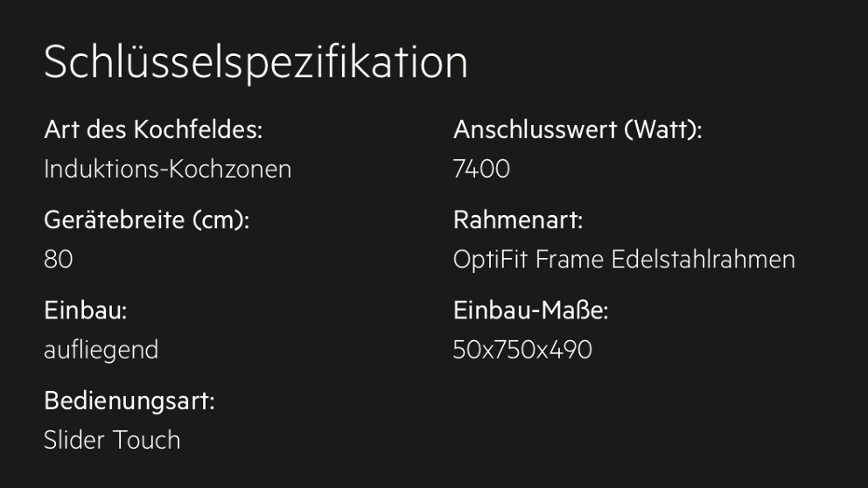
Task: Click 'OptiFit Frame Edelstahlrahmen' value text
Action: click(625, 259)
